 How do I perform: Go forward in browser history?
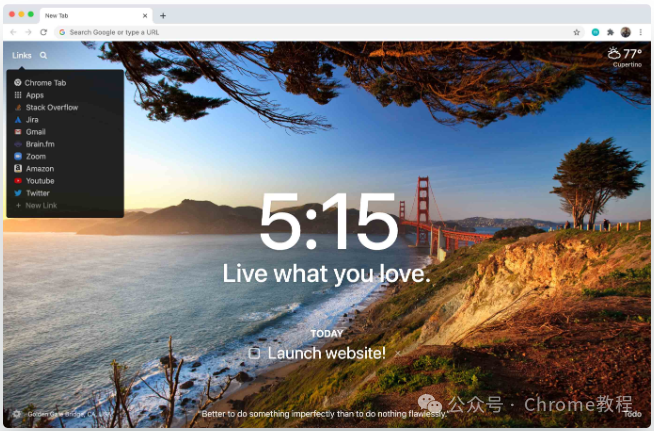click(28, 32)
